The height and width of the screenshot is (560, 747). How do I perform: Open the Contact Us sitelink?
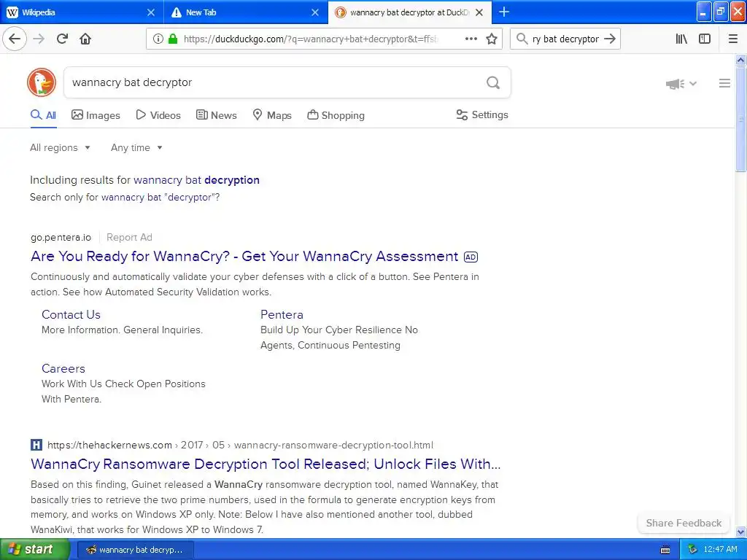[x=71, y=315]
